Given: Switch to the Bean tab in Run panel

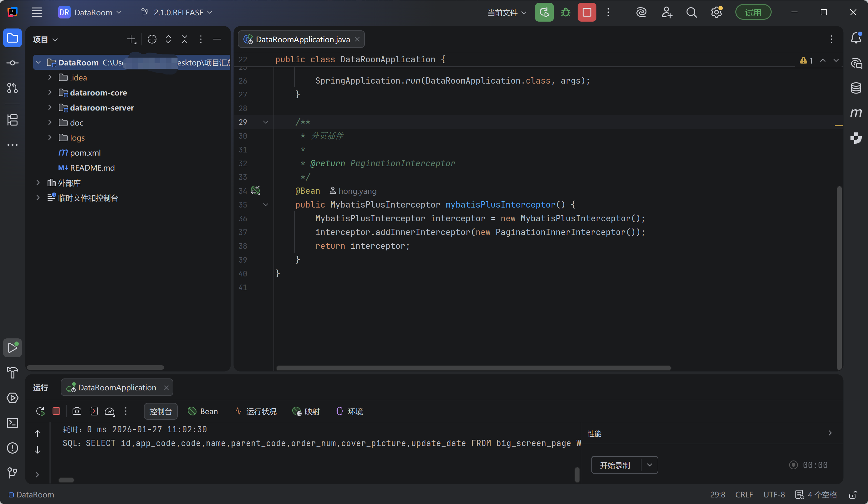Looking at the screenshot, I should point(203,411).
